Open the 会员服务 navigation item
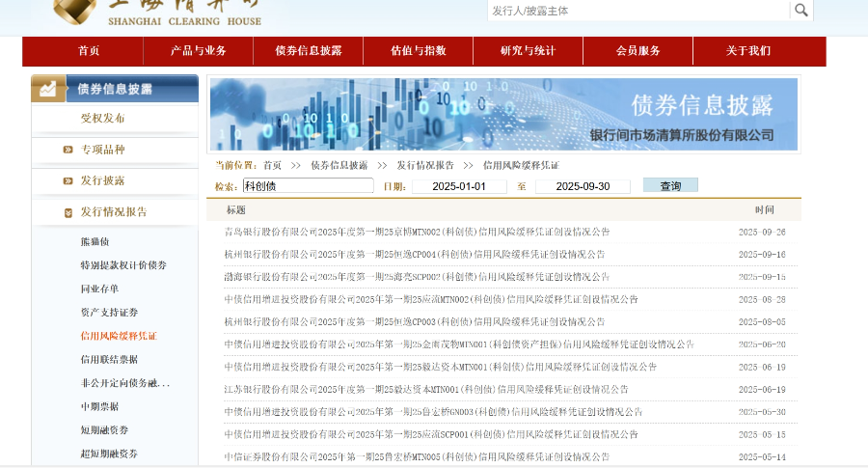The image size is (868, 468). pyautogui.click(x=637, y=51)
